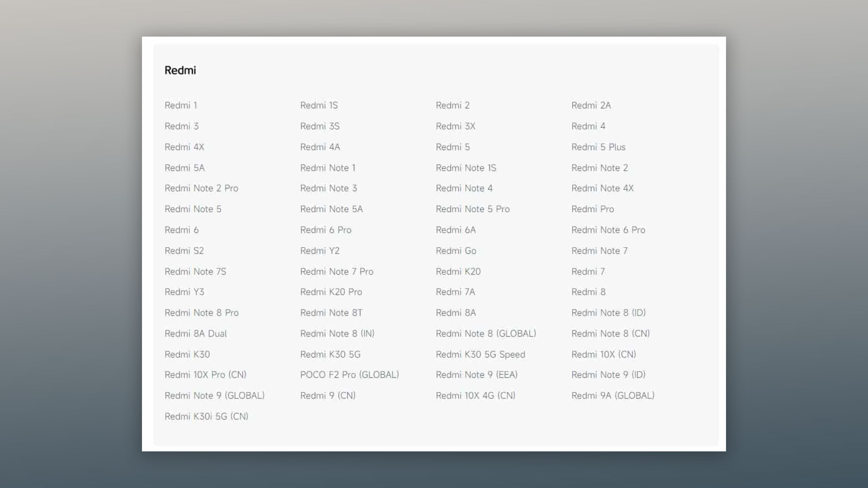868x488 pixels.
Task: Choose Redmi 3X in the list
Action: (x=456, y=126)
